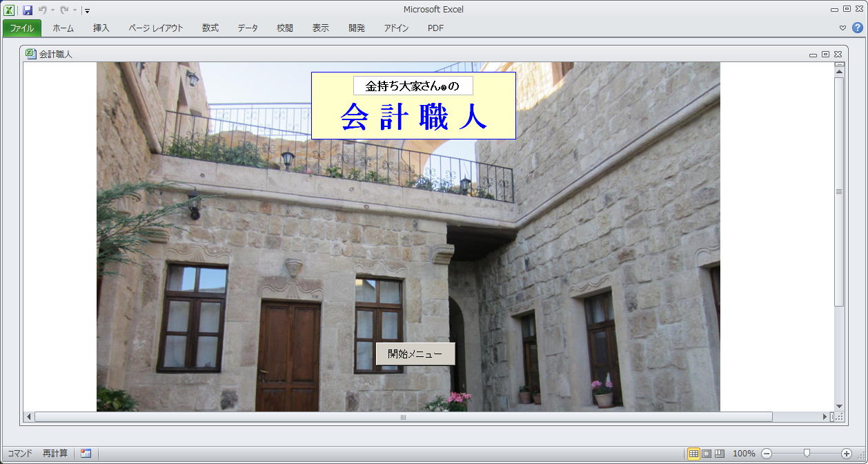Click the vertical scrollbar down arrow
This screenshot has width=868, height=464.
click(x=840, y=406)
